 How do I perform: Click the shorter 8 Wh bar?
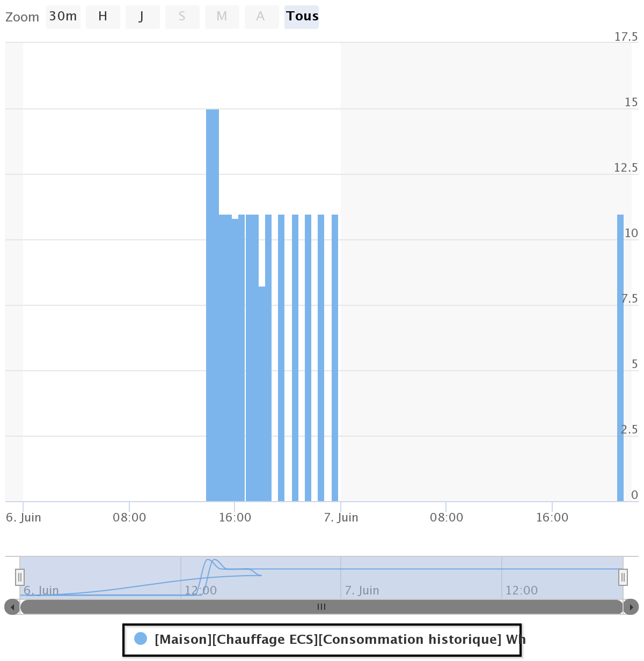262,394
